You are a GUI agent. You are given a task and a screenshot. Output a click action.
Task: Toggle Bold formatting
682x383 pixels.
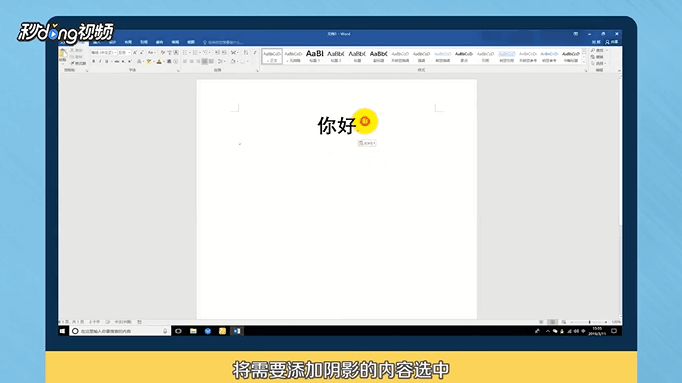coord(94,61)
